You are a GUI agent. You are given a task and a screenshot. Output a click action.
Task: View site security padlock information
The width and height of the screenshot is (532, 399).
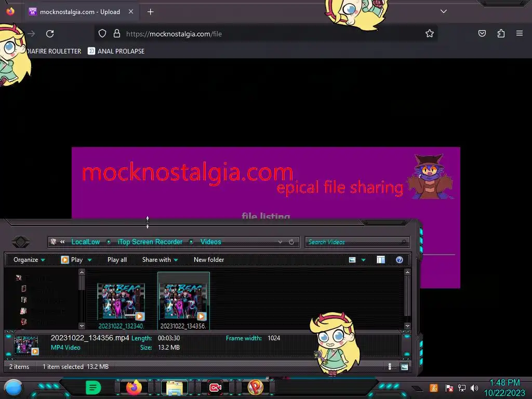[117, 33]
